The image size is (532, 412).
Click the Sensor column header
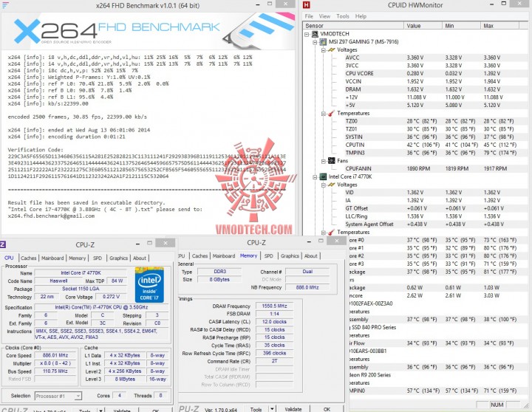click(x=353, y=26)
